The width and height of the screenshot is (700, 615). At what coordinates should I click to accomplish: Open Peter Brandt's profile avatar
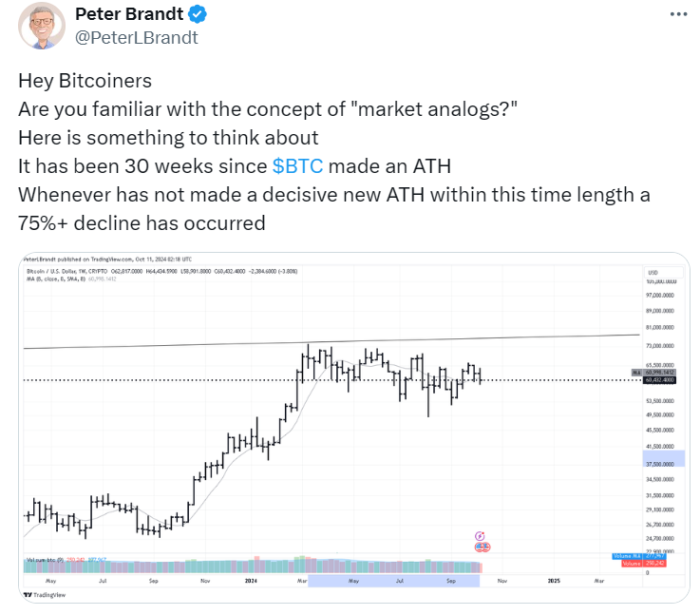point(42,26)
